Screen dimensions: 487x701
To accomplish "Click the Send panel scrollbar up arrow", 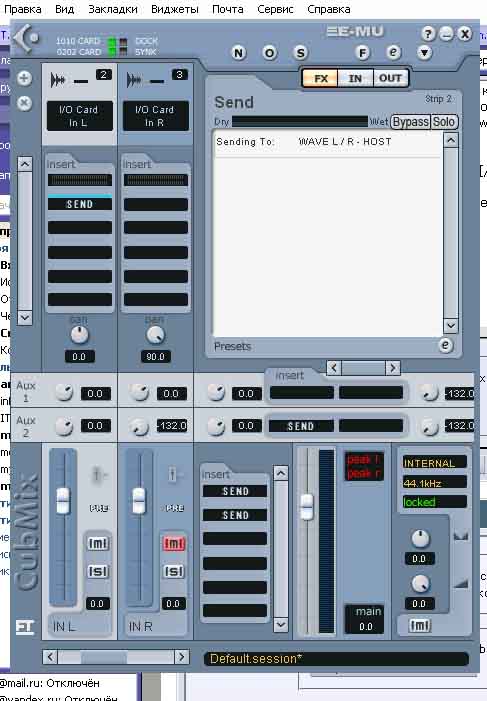I will pyautogui.click(x=450, y=140).
